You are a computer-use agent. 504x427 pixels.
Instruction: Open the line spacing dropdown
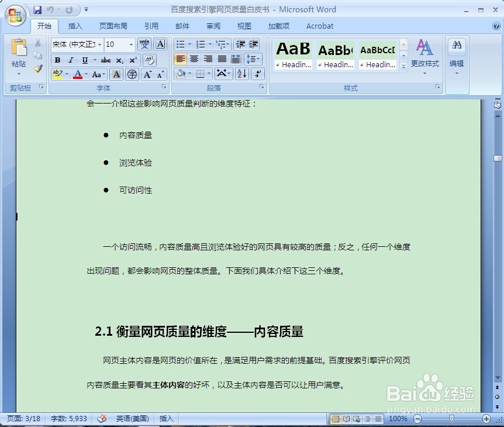254,59
